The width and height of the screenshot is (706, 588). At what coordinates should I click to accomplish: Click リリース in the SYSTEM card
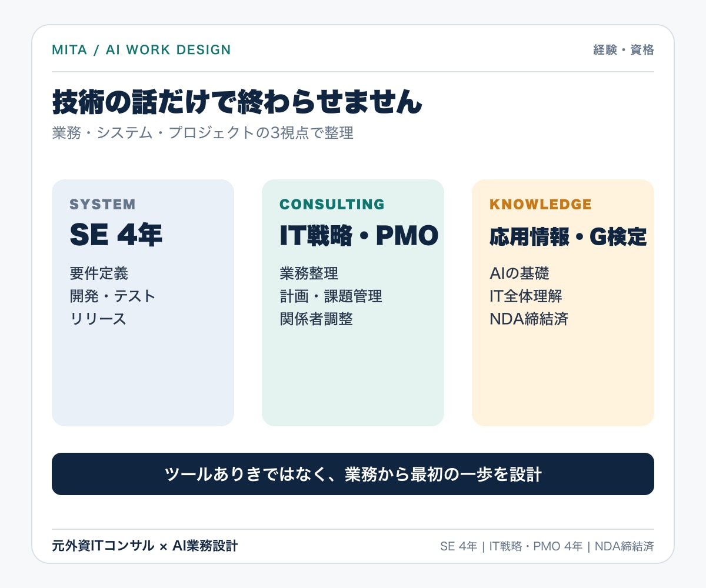(98, 319)
